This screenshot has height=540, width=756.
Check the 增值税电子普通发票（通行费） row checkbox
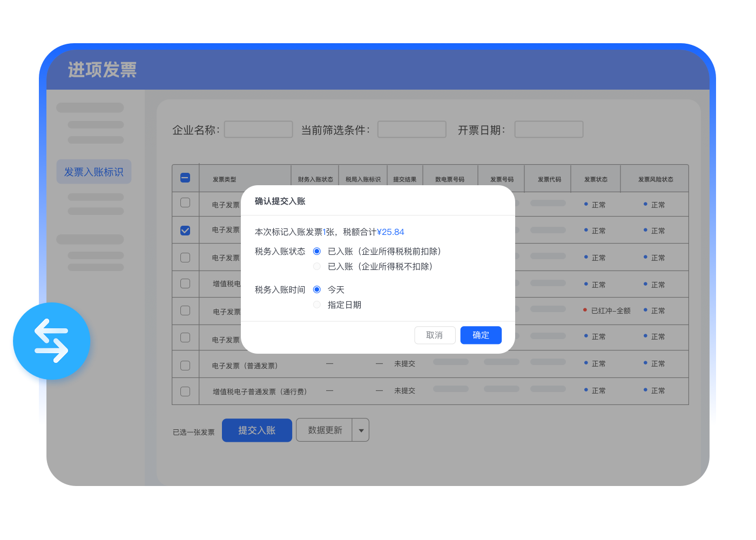[185, 391]
